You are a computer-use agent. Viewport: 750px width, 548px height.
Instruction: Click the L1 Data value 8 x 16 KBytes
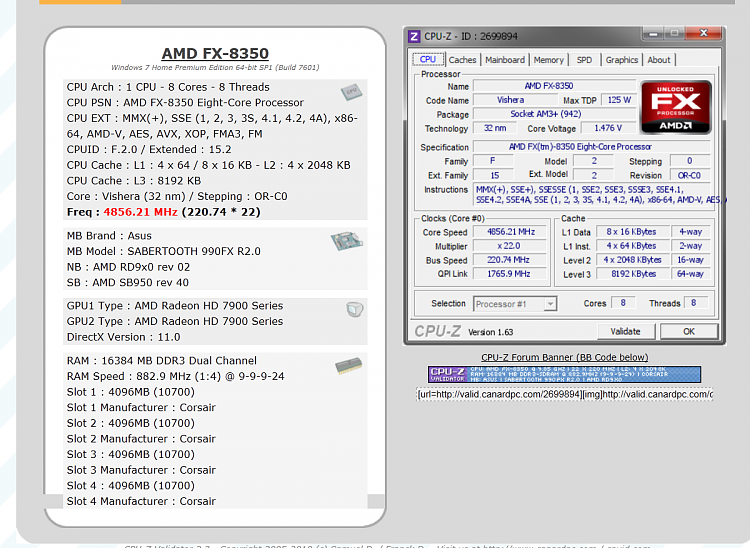[631, 232]
